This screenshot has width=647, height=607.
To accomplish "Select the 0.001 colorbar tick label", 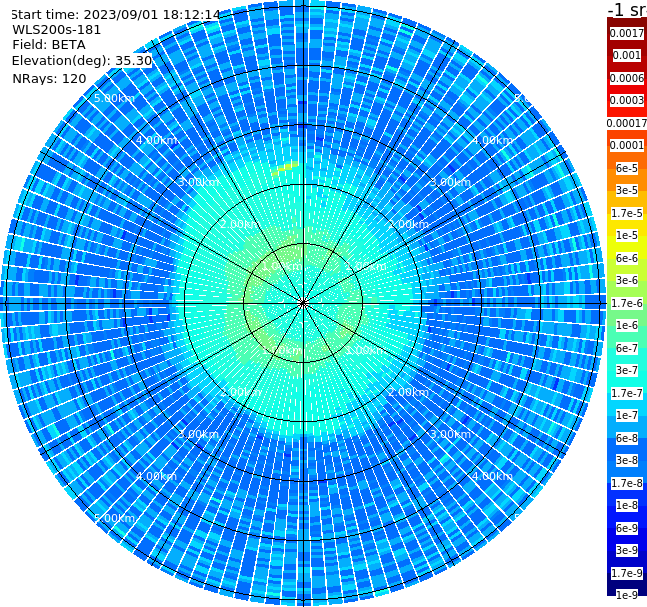I will [627, 55].
